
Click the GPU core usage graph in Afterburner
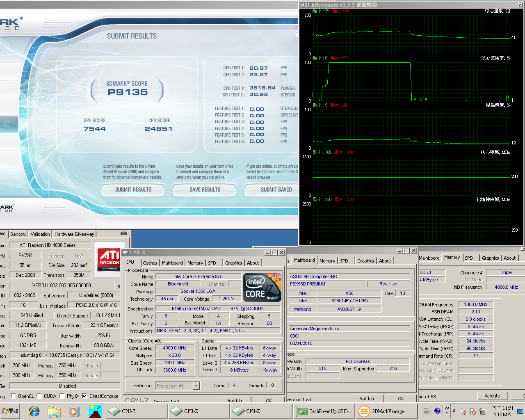click(411, 82)
